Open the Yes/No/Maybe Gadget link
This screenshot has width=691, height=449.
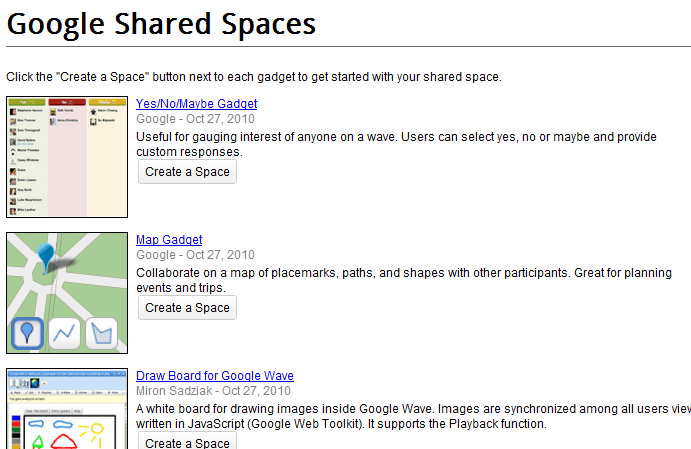pos(197,104)
